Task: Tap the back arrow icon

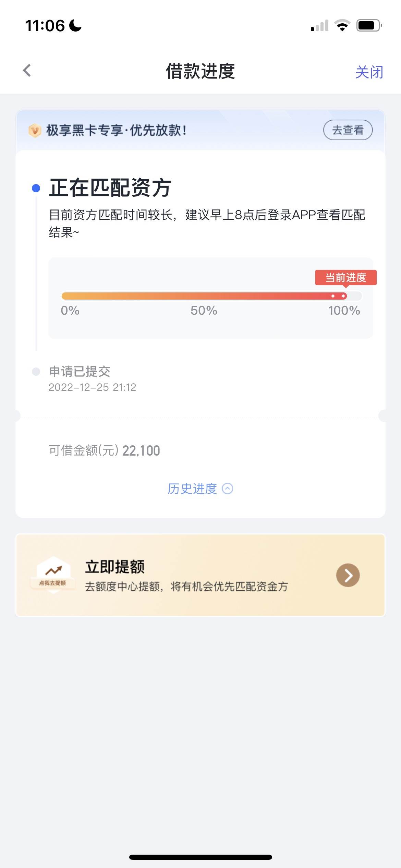Action: (x=27, y=71)
